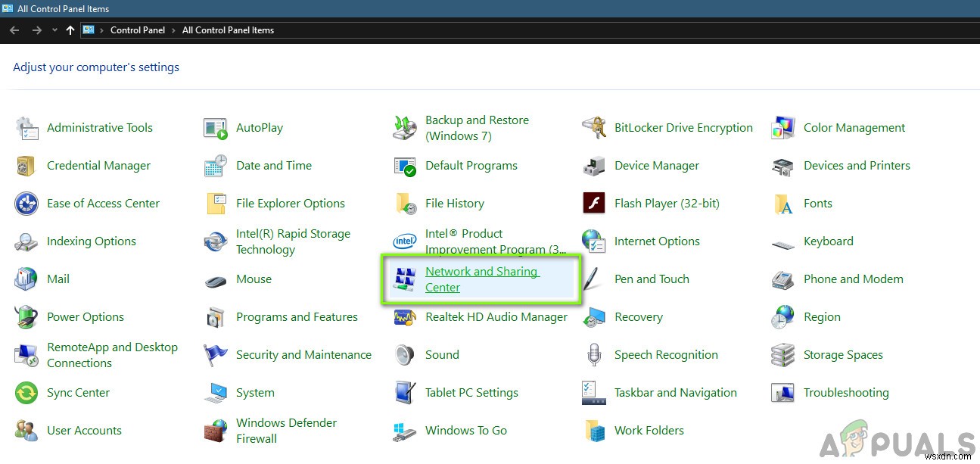Screen dimensions: 980x464
Task: Click the Network and Sharing Center link
Action: click(x=482, y=279)
